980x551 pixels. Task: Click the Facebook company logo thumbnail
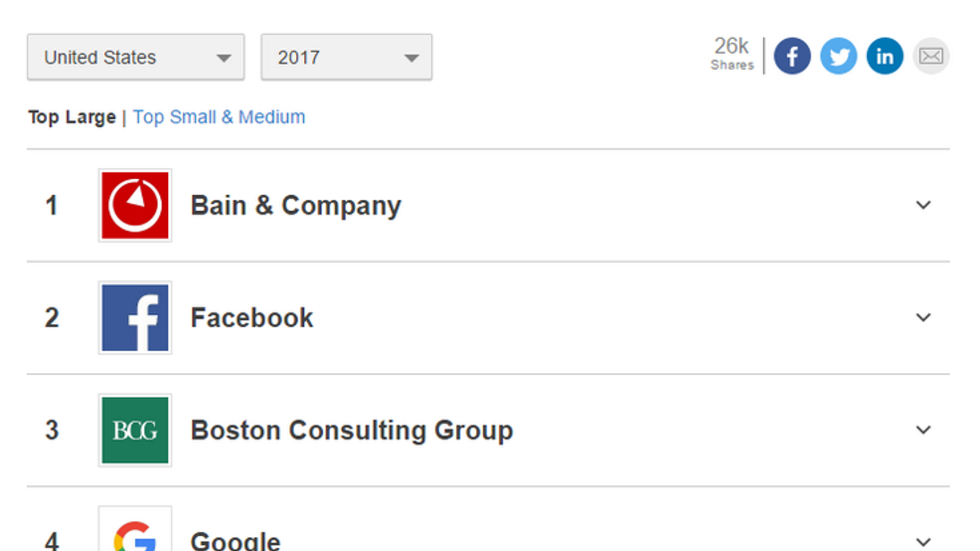coord(135,318)
